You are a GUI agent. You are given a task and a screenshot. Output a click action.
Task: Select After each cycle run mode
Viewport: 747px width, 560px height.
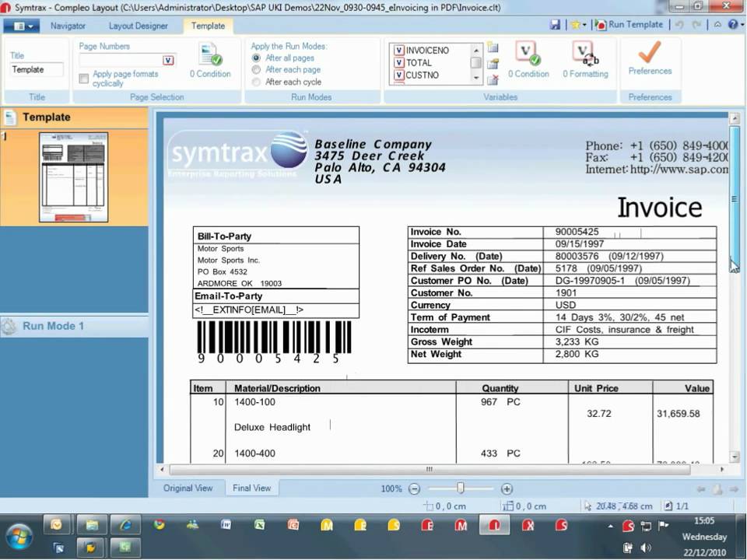(256, 82)
